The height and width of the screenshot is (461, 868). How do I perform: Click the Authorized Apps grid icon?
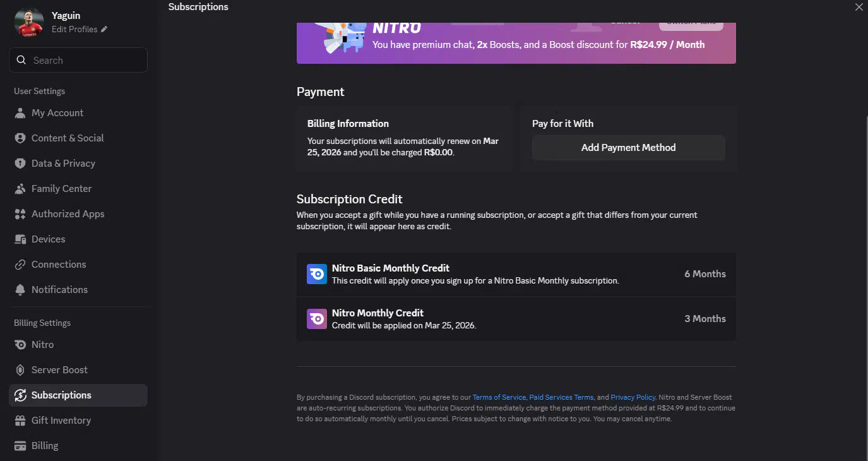pyautogui.click(x=20, y=214)
